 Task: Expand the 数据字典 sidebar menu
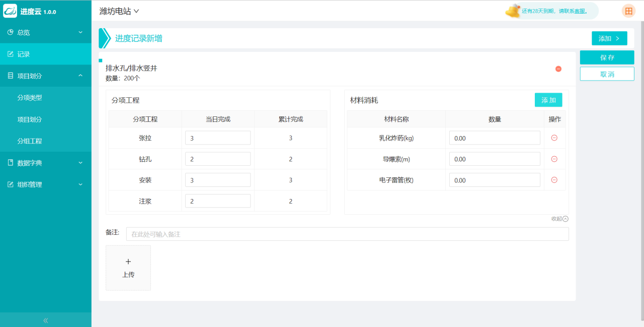coord(45,163)
